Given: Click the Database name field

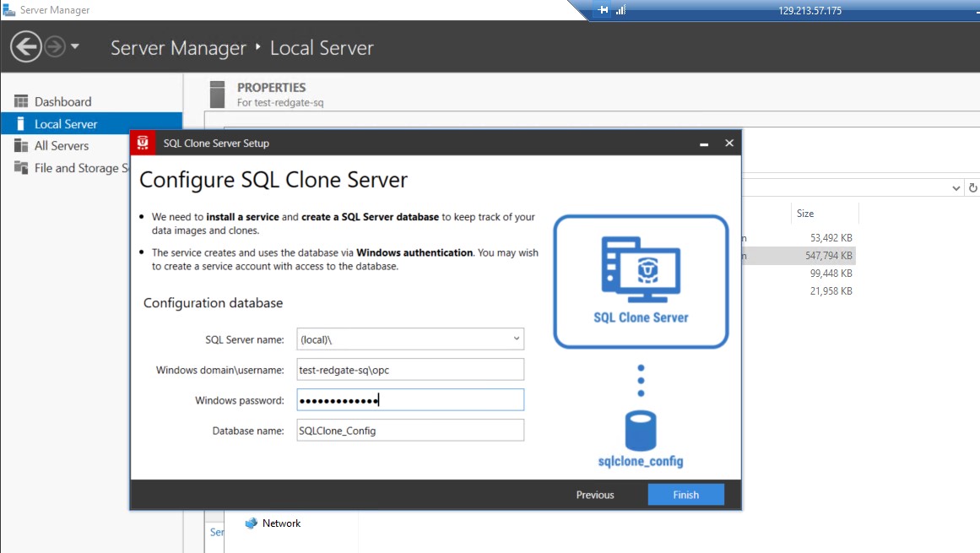Looking at the screenshot, I should pyautogui.click(x=410, y=430).
